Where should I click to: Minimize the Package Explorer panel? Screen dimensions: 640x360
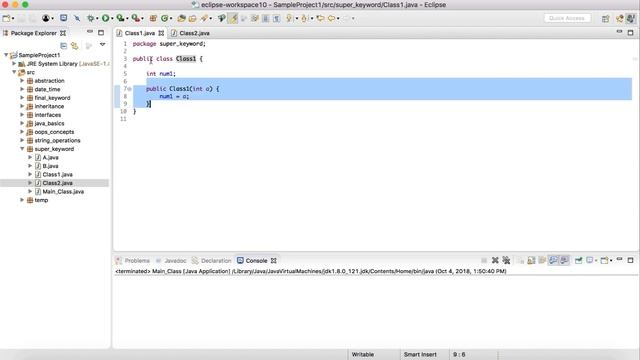pyautogui.click(x=90, y=32)
